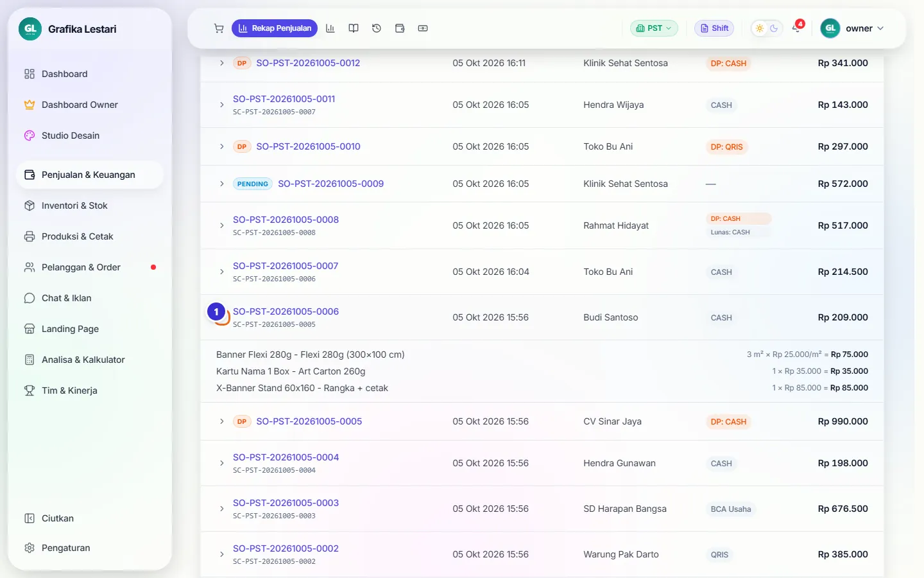Open Pelanggan & Order menu
This screenshot has height=578, width=924.
point(90,267)
